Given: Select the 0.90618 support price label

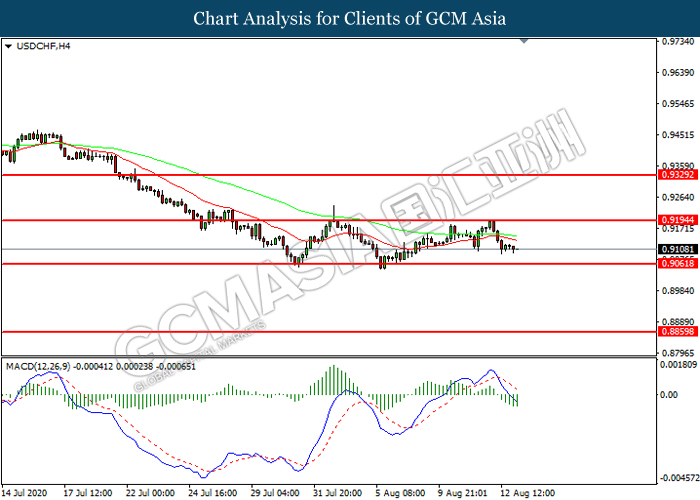Looking at the screenshot, I should tap(678, 263).
